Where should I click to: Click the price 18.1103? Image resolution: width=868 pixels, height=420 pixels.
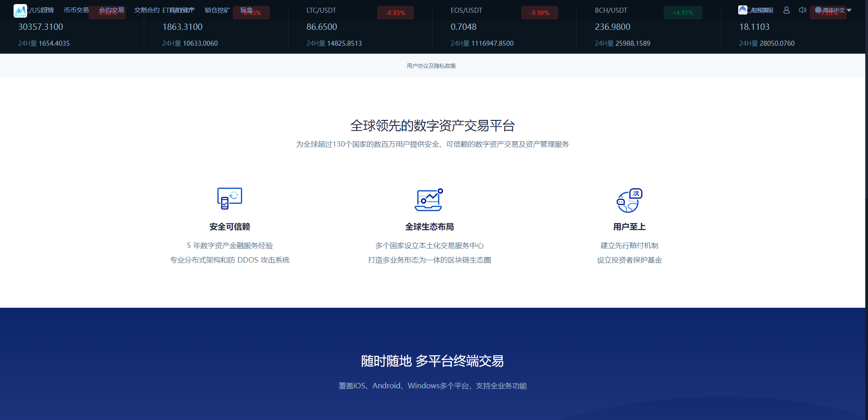coord(755,27)
